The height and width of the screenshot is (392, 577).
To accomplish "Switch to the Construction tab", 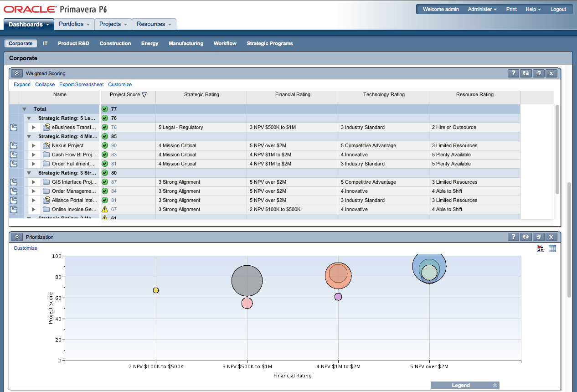I will pos(115,43).
